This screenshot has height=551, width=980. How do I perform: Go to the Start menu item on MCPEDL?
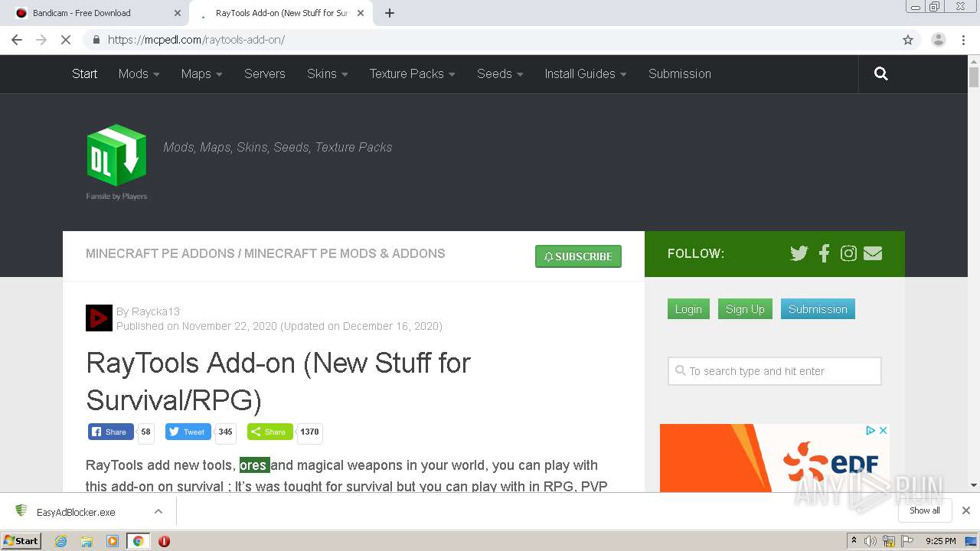(x=84, y=73)
